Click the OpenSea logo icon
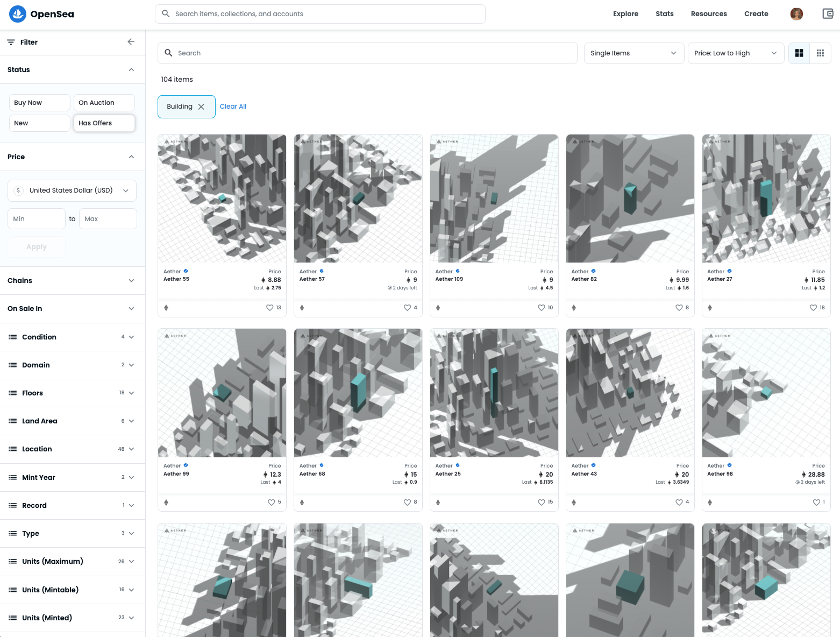 coord(18,14)
